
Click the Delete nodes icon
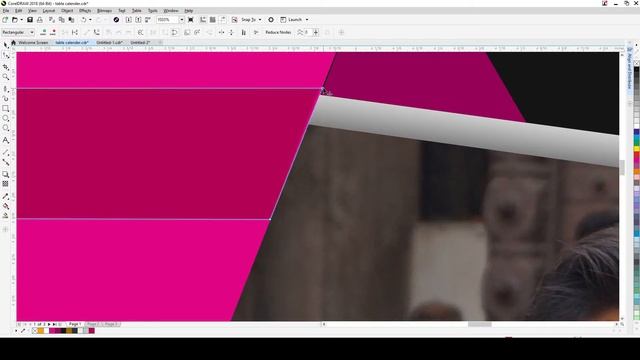[x=53, y=32]
